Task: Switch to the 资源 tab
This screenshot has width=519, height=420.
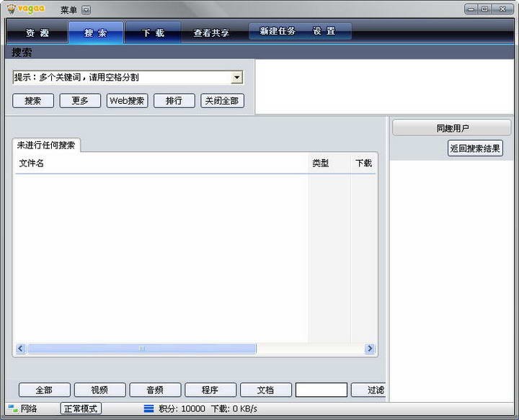Action: pyautogui.click(x=37, y=32)
